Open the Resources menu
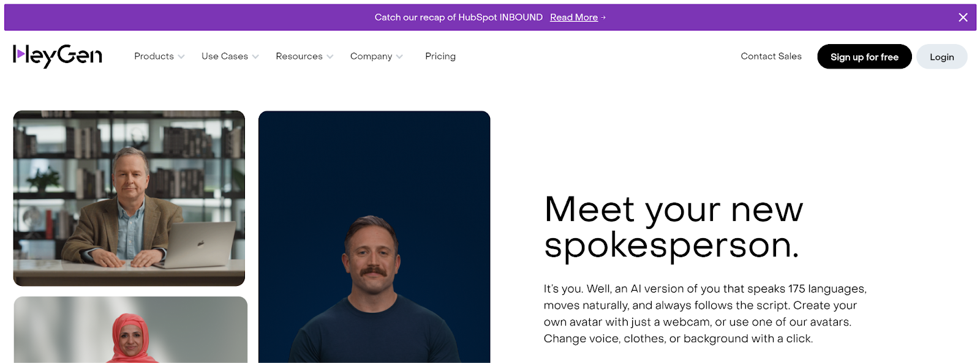Viewport: 980px width, 363px height. (x=299, y=56)
